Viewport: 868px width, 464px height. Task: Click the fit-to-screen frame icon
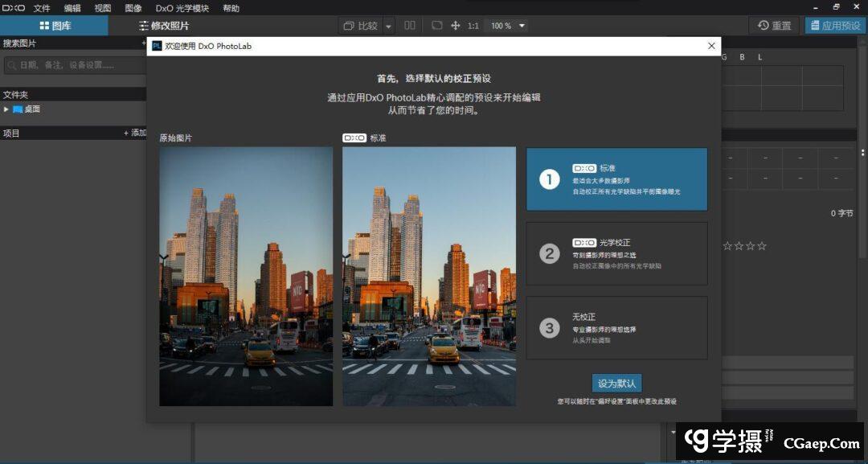(436, 26)
